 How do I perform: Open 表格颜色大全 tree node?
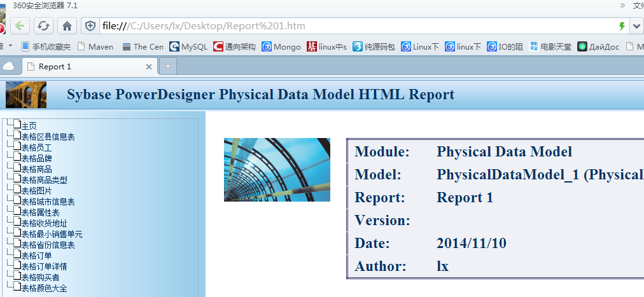coord(45,288)
